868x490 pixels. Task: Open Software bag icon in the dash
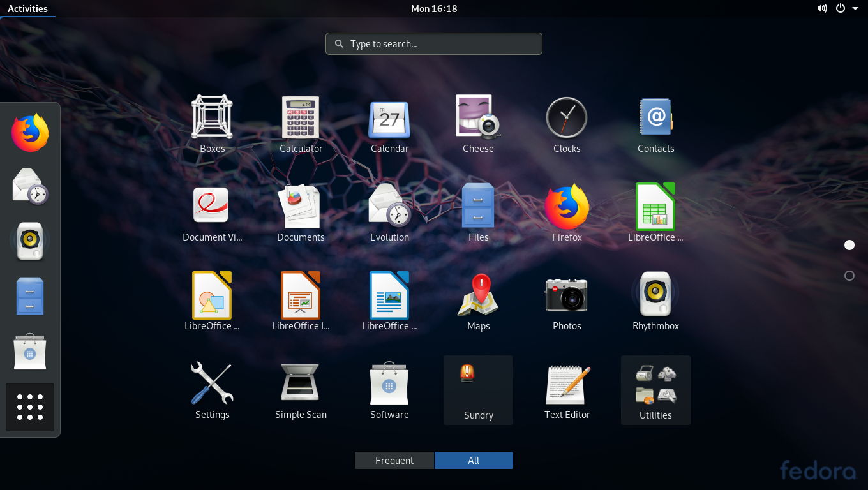click(30, 351)
